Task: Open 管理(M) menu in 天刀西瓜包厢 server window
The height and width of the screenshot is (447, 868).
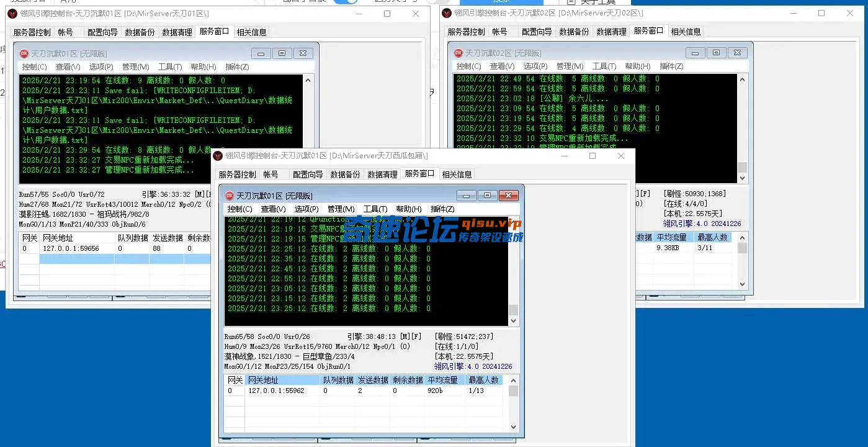Action: [x=341, y=209]
